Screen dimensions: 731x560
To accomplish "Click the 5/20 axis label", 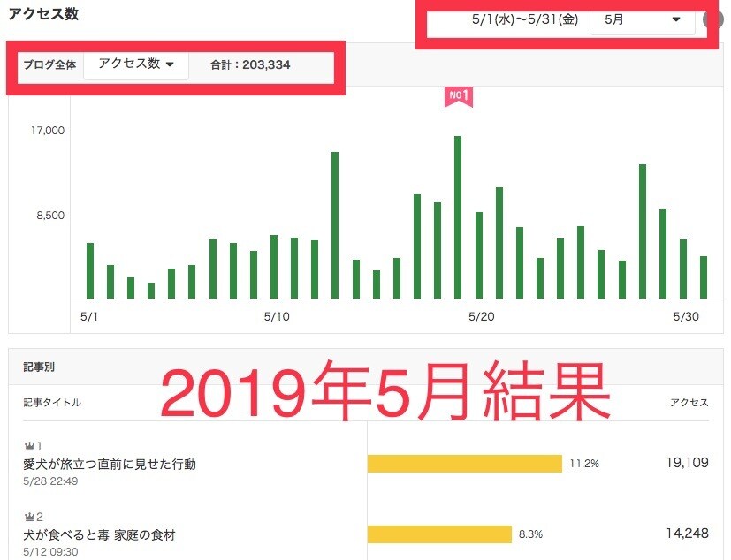I will coord(481,317).
